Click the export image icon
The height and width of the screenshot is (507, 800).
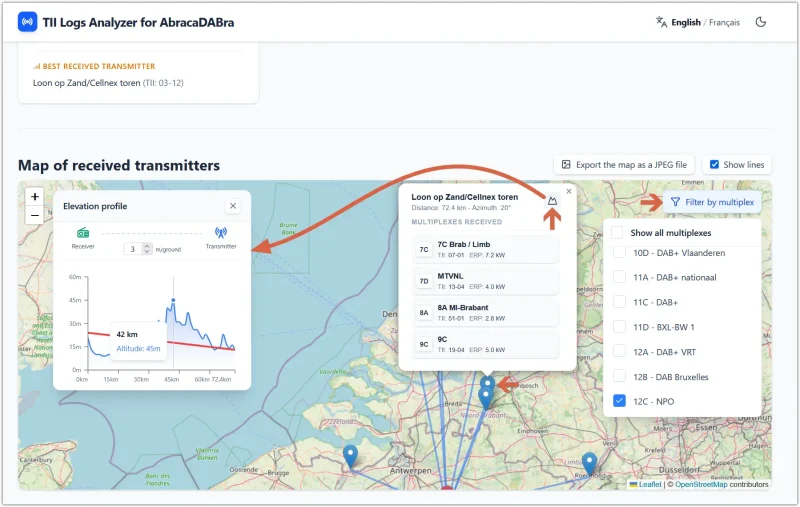[x=566, y=165]
